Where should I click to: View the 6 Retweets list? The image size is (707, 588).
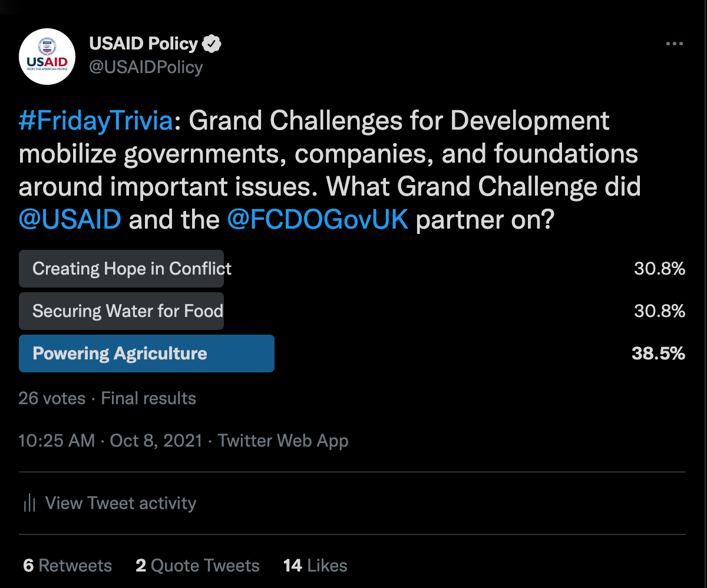(68, 566)
